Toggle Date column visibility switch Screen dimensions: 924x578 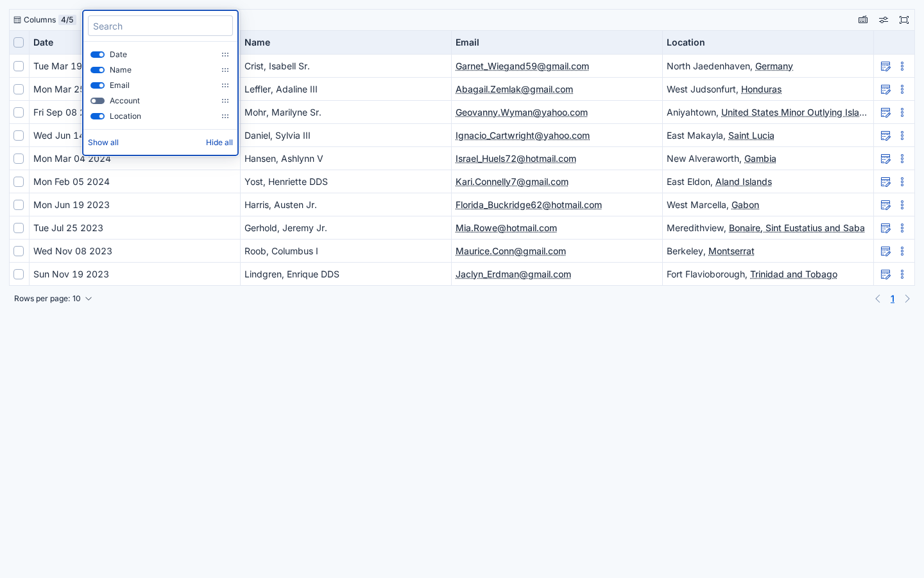98,55
